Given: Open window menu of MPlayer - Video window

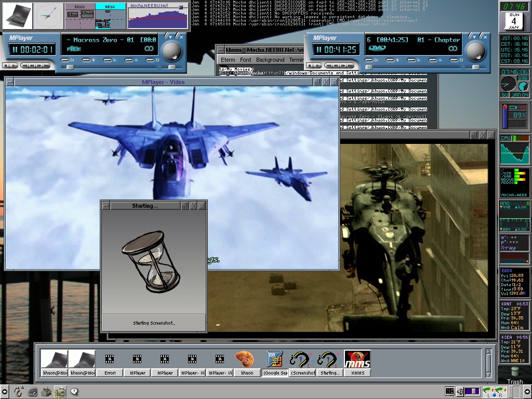Looking at the screenshot, I should pos(10,82).
